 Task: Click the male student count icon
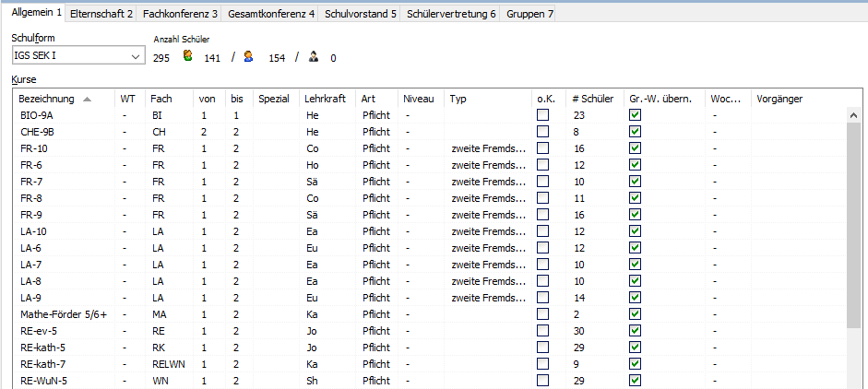[x=248, y=57]
